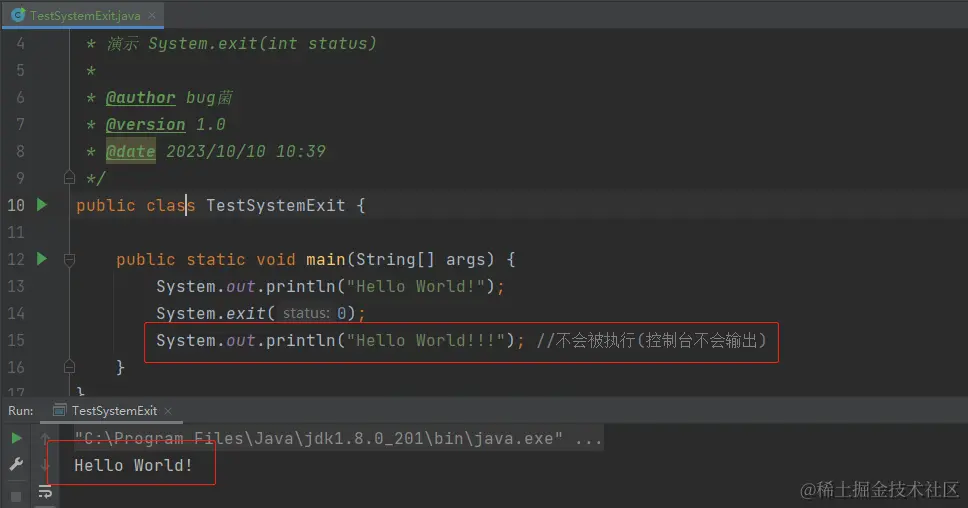Click the @version tag in comment
The height and width of the screenshot is (508, 968).
pos(146,125)
